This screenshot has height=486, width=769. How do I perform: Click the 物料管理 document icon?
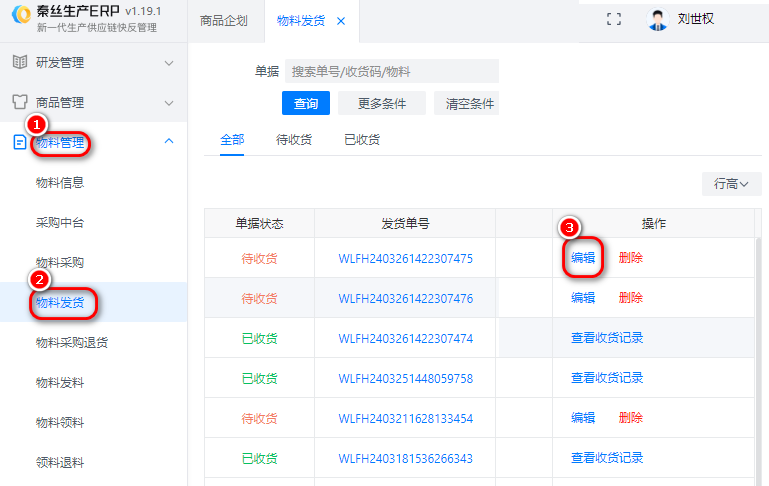(x=19, y=142)
